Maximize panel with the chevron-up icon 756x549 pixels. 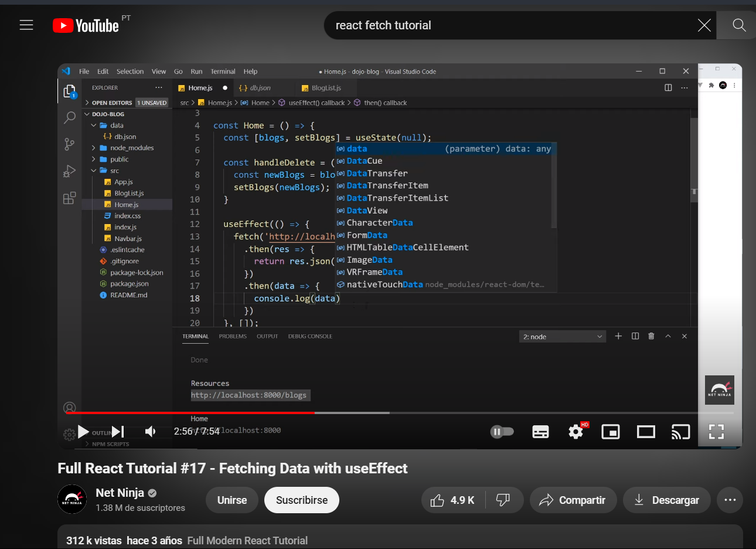tap(668, 336)
